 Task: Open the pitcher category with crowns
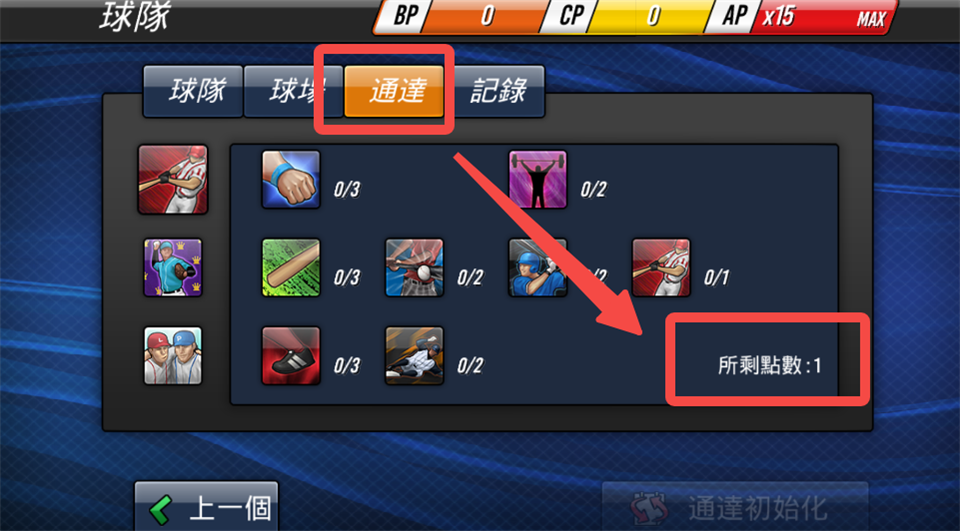pyautogui.click(x=173, y=268)
